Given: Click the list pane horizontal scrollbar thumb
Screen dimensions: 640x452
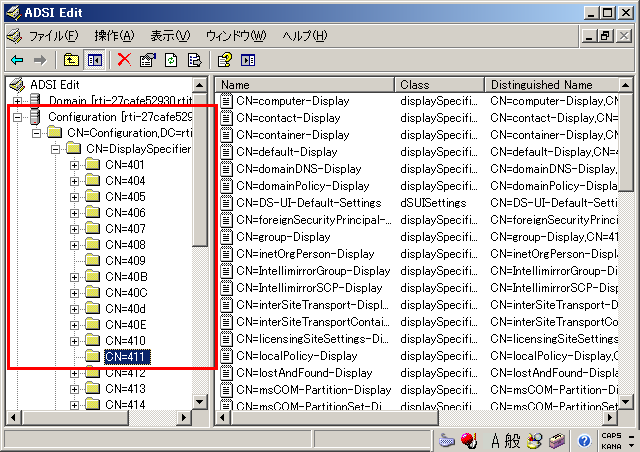Looking at the screenshot, I should [335, 418].
